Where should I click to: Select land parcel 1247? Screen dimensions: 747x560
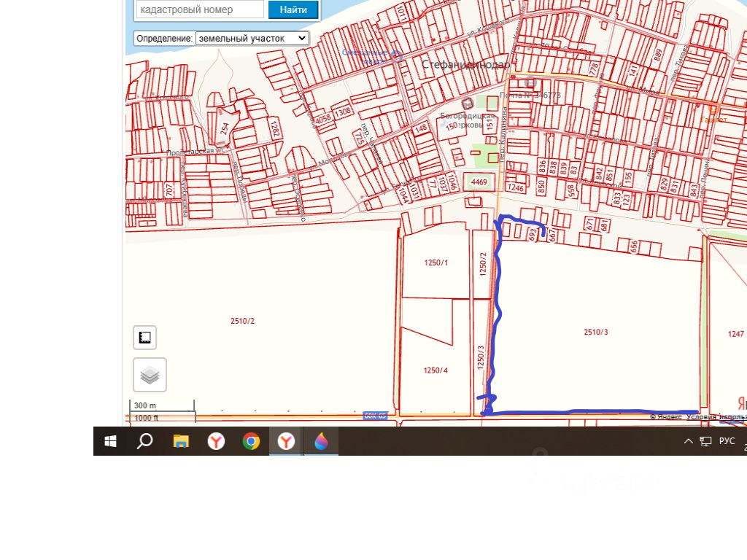[735, 334]
